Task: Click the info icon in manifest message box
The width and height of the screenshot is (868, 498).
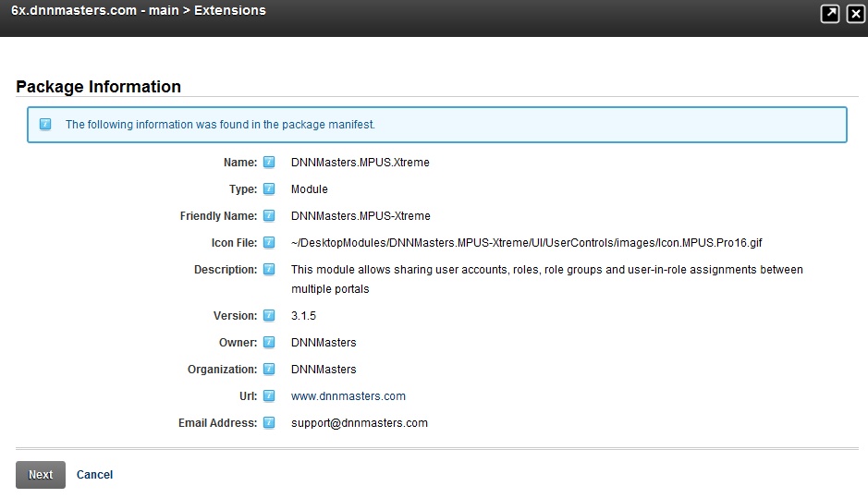Action: pyautogui.click(x=45, y=124)
